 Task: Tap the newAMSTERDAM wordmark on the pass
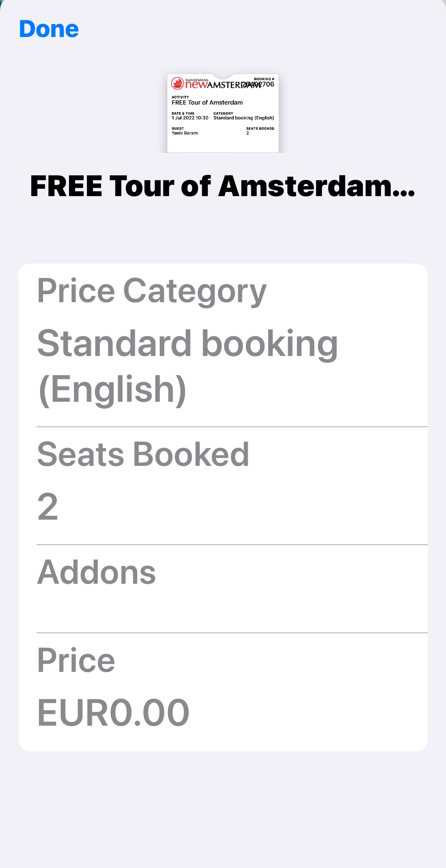[213, 85]
